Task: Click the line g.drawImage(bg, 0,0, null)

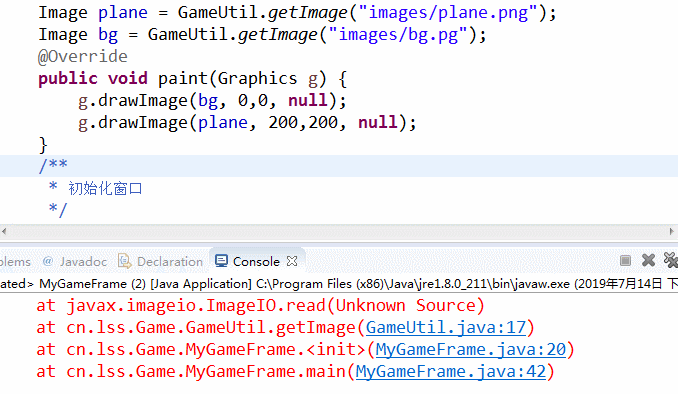Action: click(212, 101)
